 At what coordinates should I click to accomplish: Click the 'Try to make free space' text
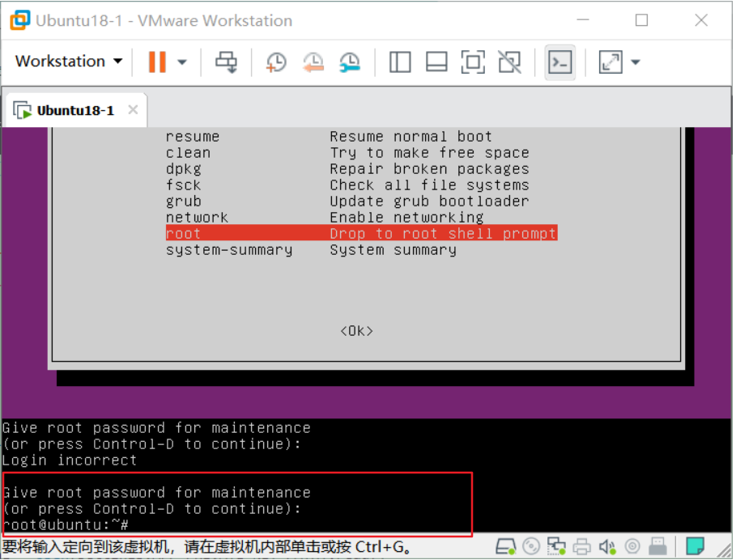coord(429,153)
